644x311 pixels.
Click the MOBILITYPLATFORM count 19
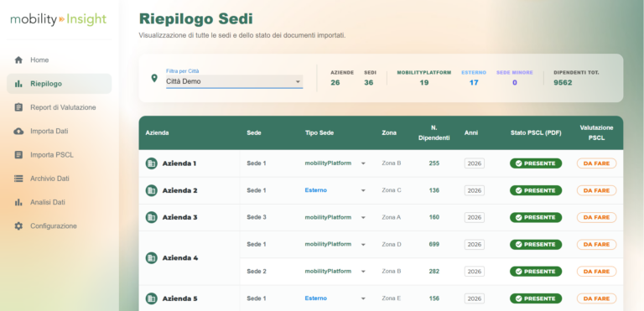click(423, 83)
